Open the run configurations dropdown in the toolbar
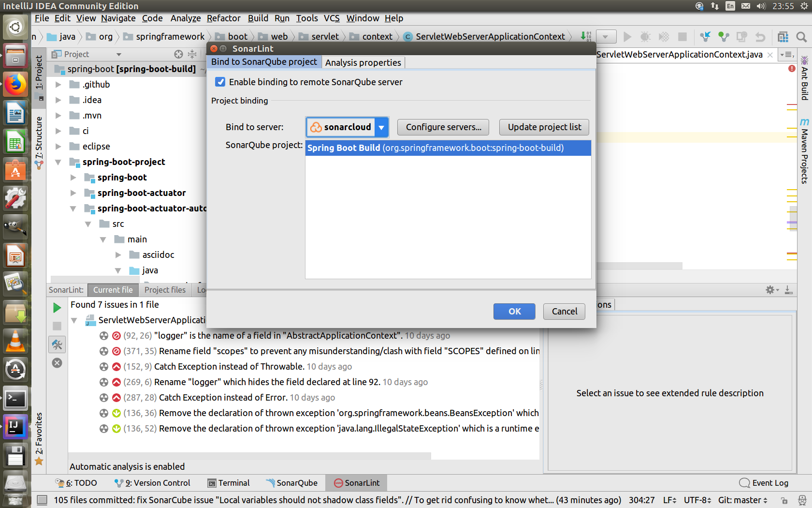 [x=606, y=36]
